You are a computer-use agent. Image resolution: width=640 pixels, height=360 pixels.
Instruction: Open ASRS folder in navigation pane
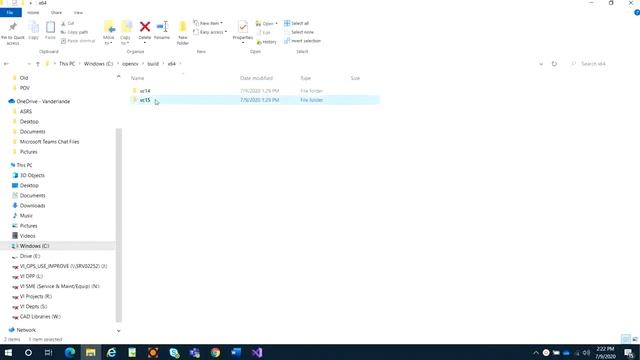click(x=26, y=111)
